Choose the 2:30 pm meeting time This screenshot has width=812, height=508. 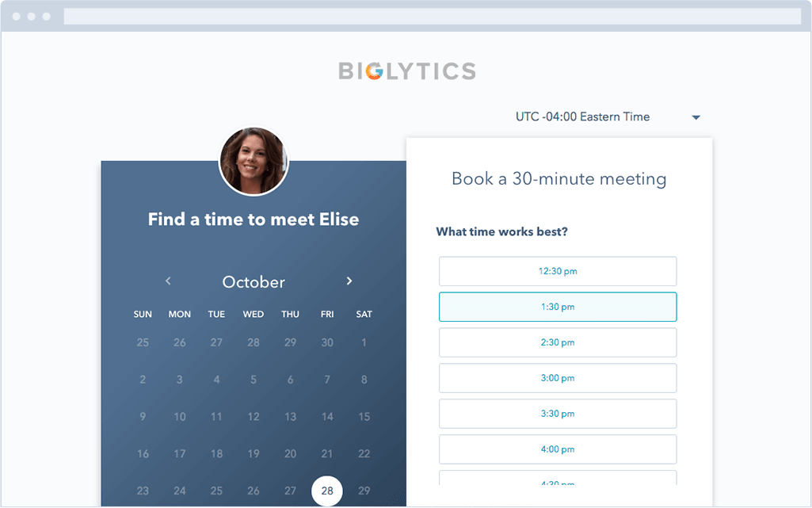pyautogui.click(x=558, y=342)
